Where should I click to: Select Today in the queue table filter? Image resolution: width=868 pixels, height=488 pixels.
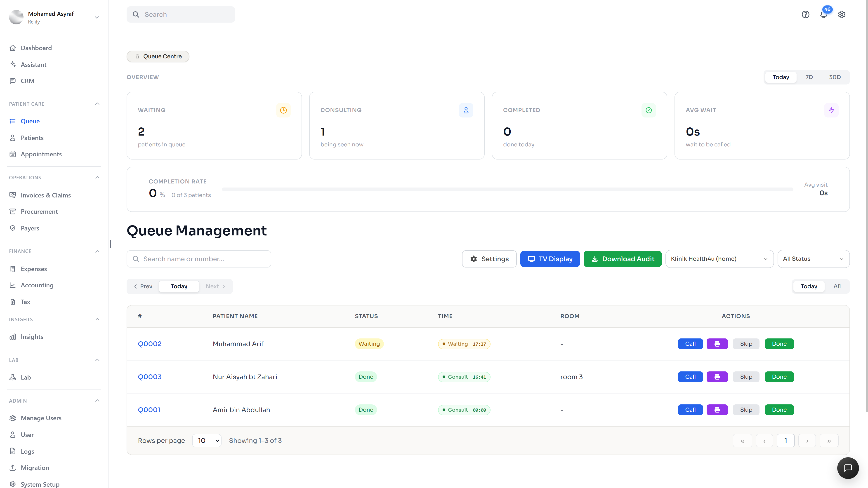click(x=809, y=286)
